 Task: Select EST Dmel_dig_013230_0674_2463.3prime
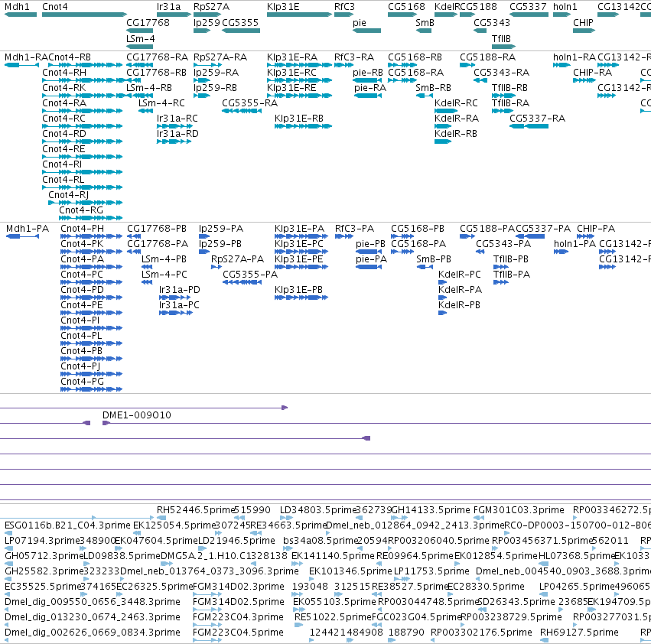[93, 616]
